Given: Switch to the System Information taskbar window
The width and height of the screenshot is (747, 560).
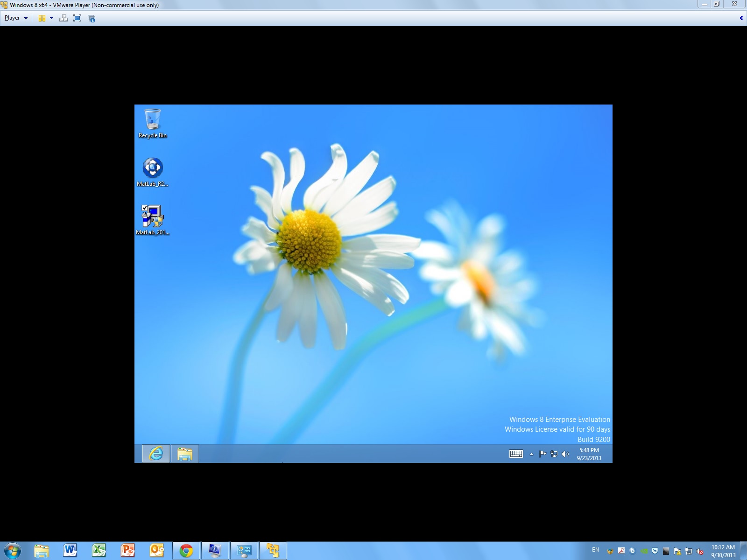Looking at the screenshot, I should [x=215, y=551].
